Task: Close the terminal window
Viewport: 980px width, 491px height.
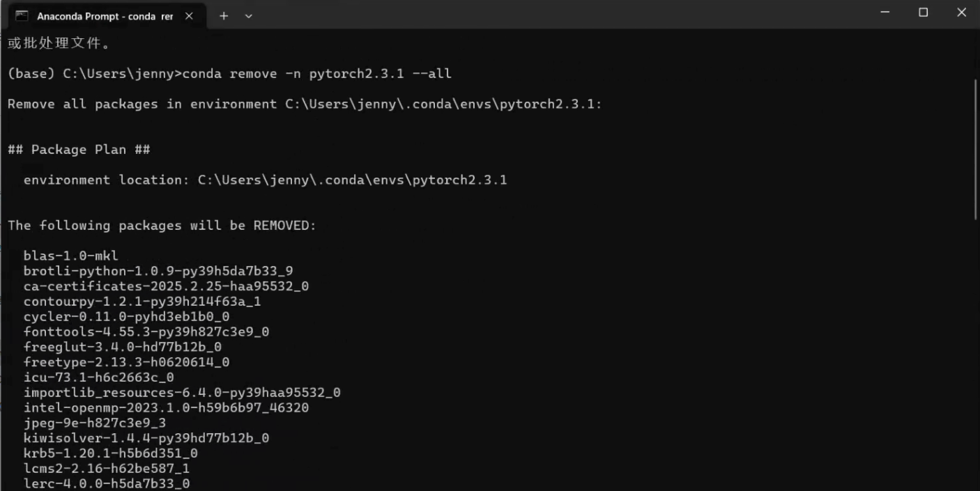Action: tap(961, 13)
